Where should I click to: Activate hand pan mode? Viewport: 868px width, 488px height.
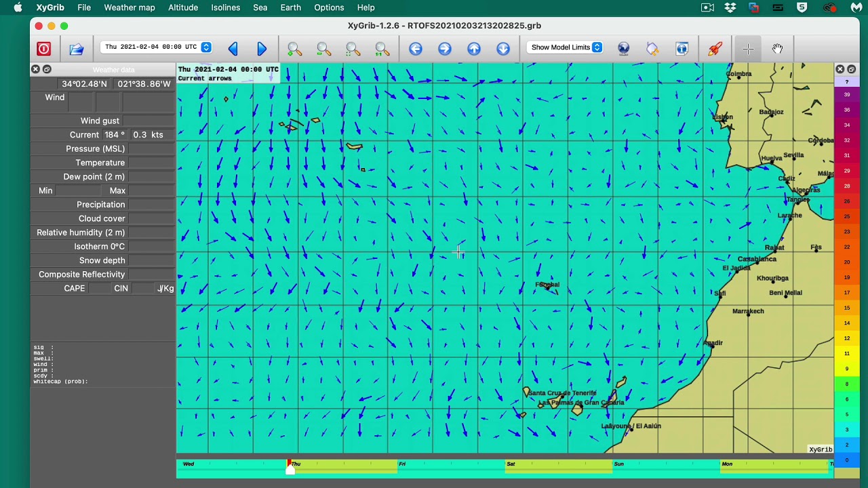(777, 49)
